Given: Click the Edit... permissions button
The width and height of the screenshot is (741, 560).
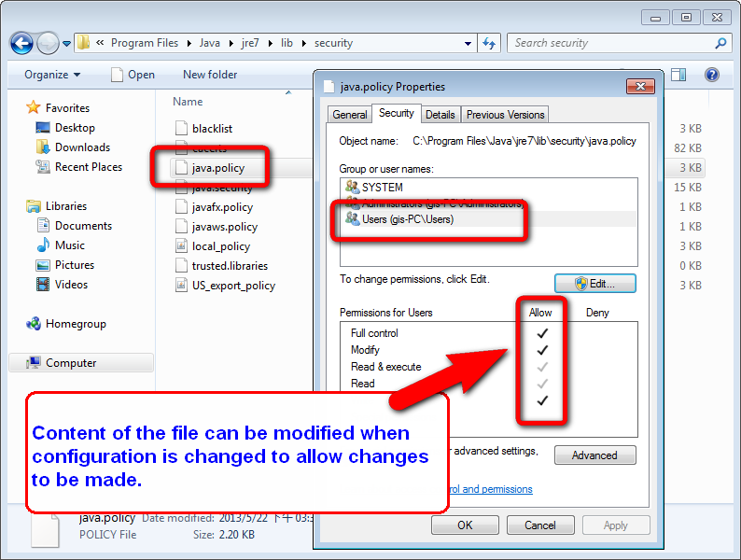Looking at the screenshot, I should coord(595,284).
